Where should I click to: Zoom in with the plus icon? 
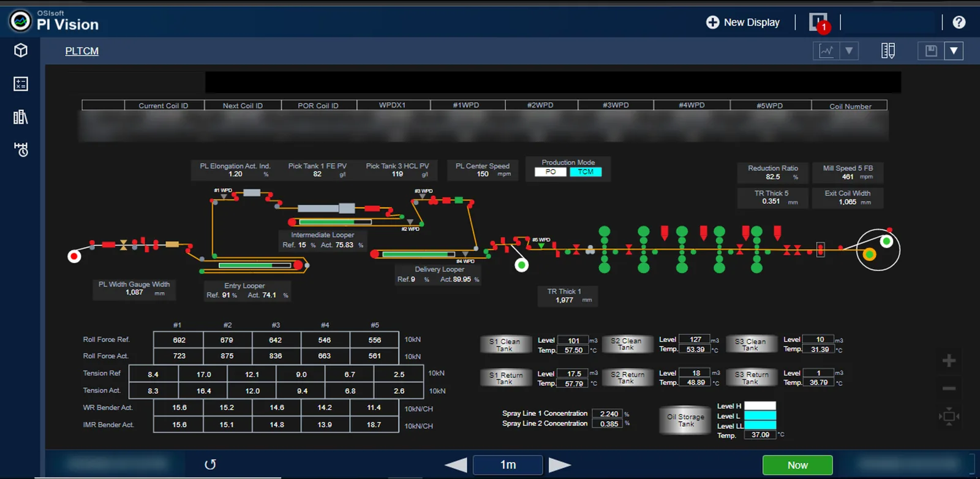(949, 361)
